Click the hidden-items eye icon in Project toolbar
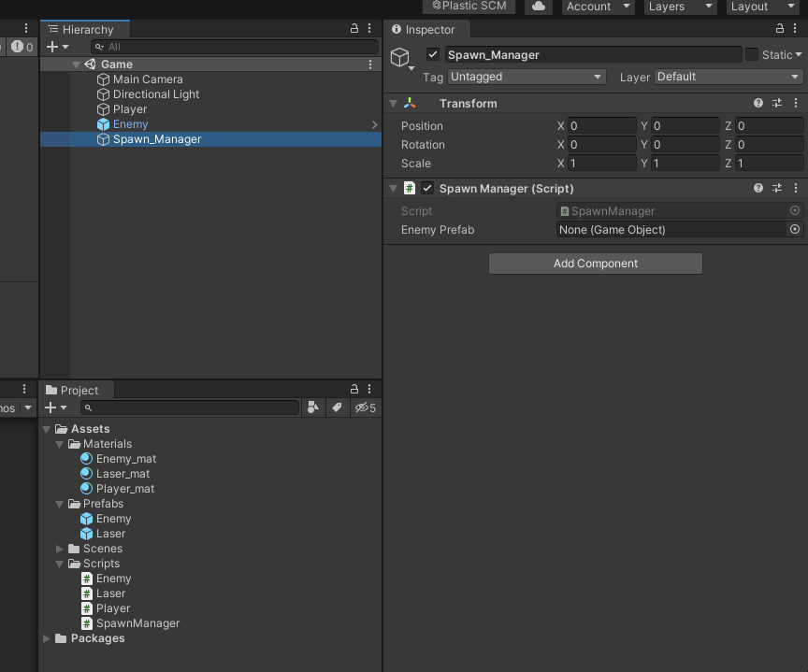The width and height of the screenshot is (808, 672). pyautogui.click(x=362, y=407)
